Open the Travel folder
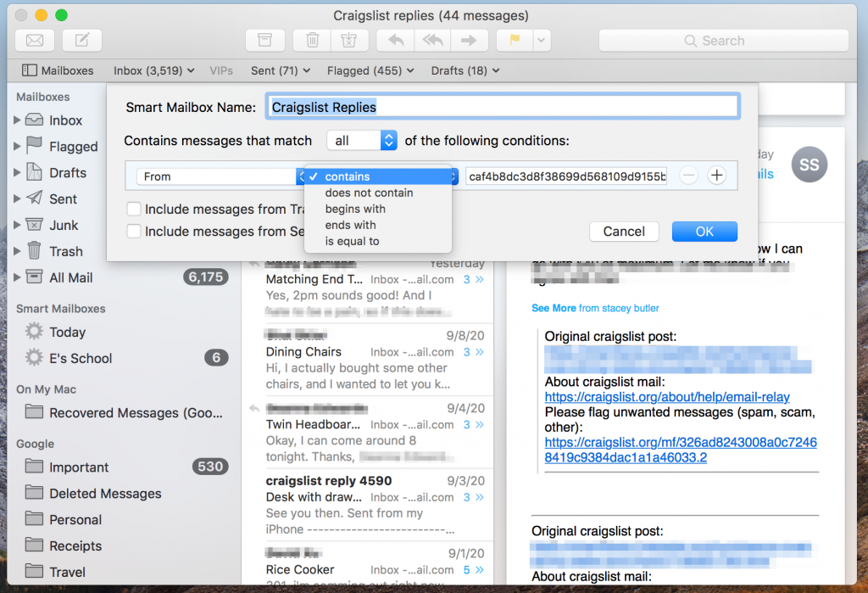This screenshot has width=868, height=593. coord(67,572)
